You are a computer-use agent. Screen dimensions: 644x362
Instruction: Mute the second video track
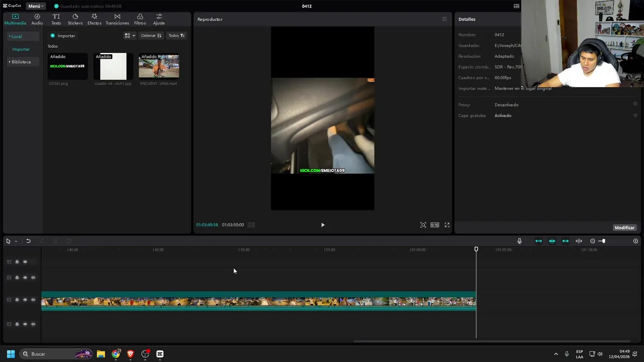point(33,278)
